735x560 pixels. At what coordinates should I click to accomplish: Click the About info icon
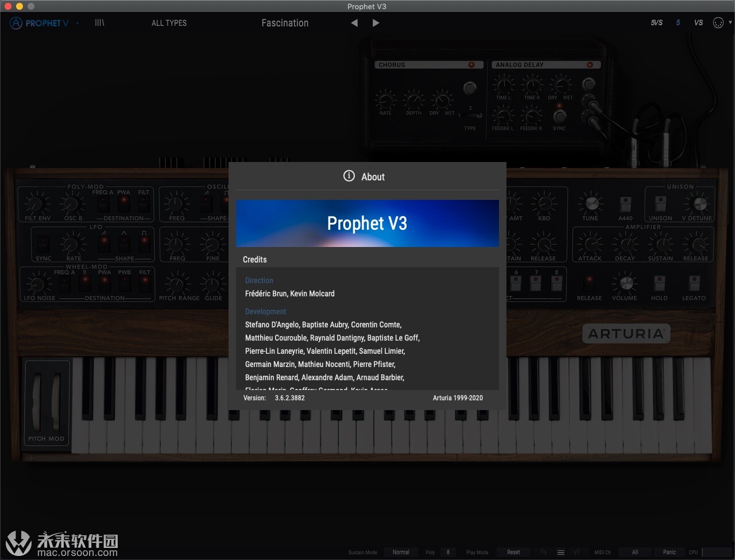[349, 176]
